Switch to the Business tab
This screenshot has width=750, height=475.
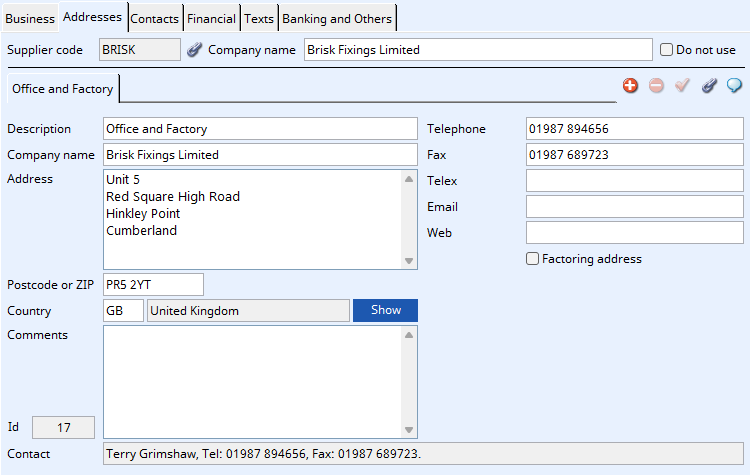(x=30, y=19)
